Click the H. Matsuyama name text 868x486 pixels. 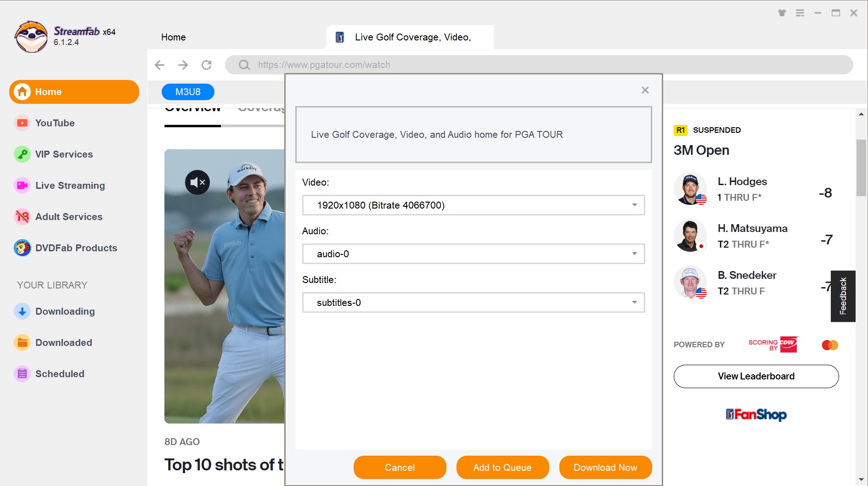point(752,228)
